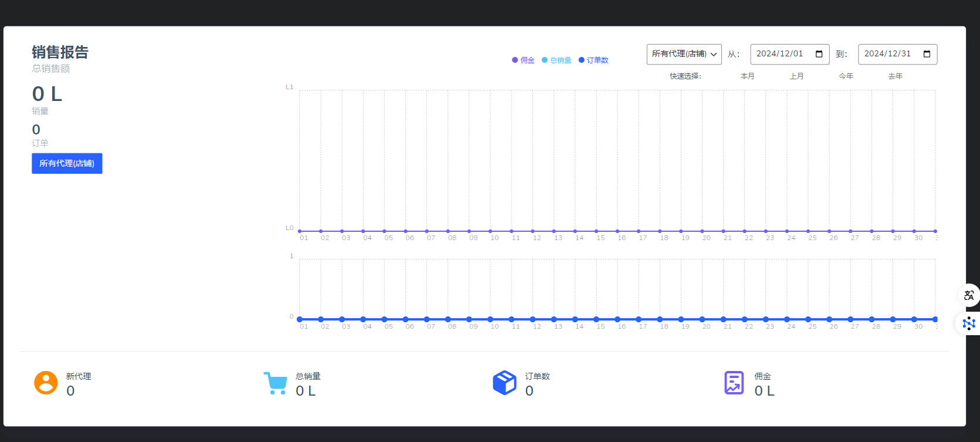
Task: Click the 订单 label under count
Action: pos(40,143)
